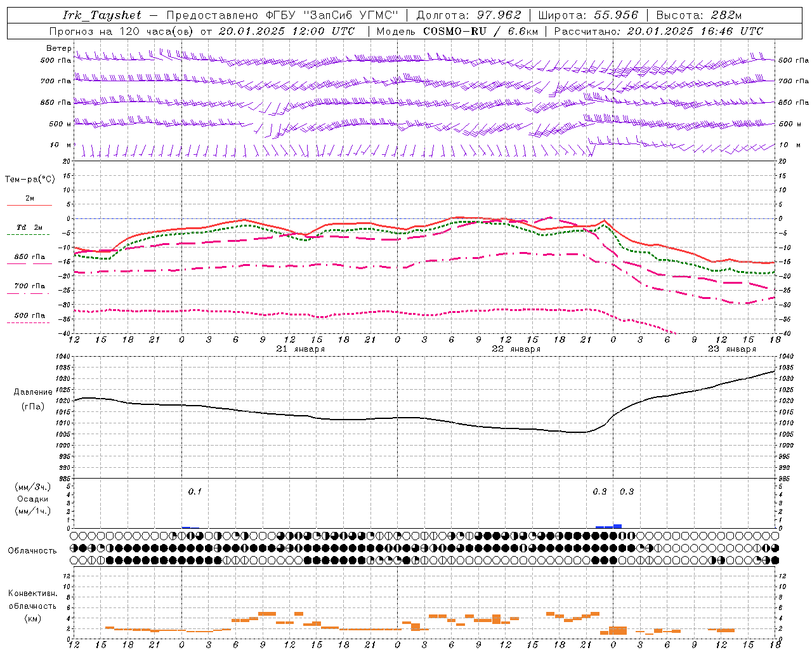Select the longitude value Долгота: 97.962
Viewport: 812px width, 650px height.
469,15
